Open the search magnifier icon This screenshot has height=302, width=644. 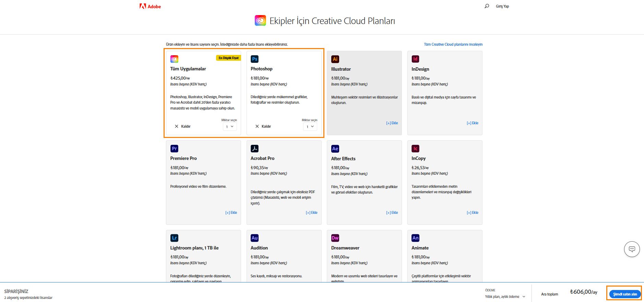[487, 6]
